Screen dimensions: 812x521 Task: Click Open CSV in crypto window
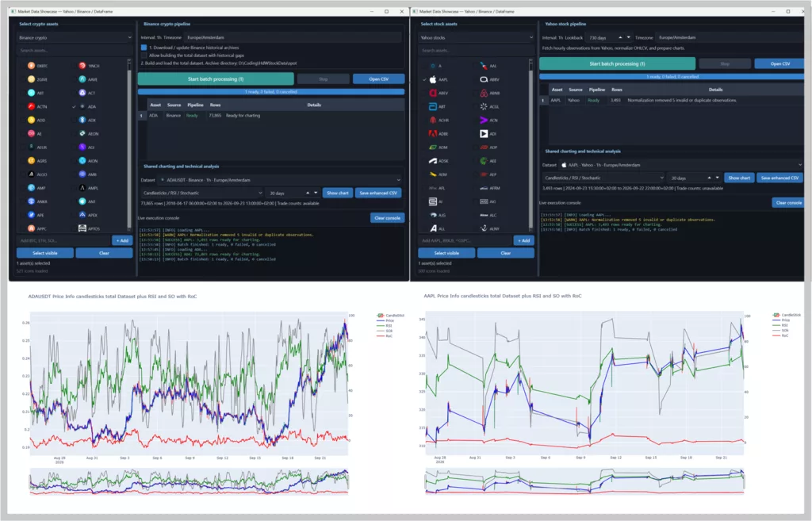pyautogui.click(x=378, y=79)
